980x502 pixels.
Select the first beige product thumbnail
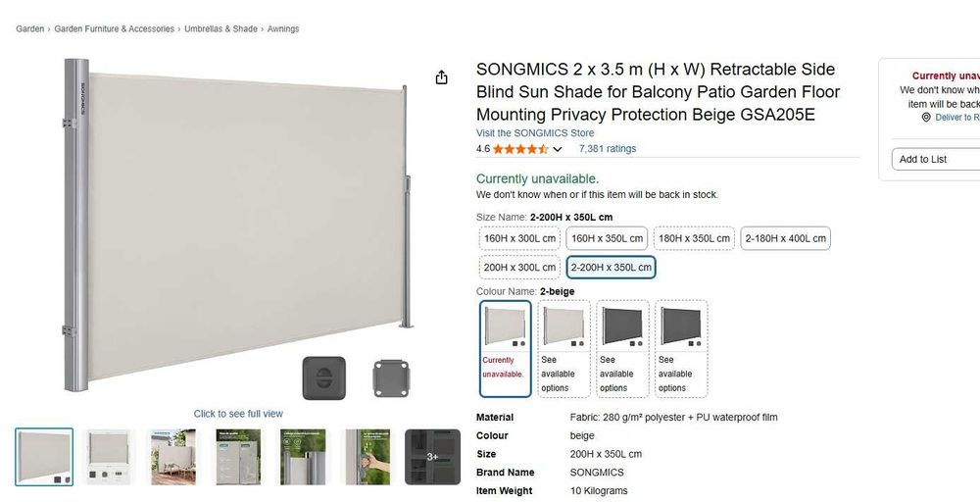(x=44, y=457)
